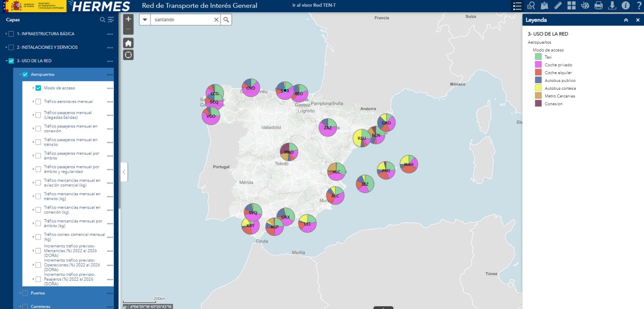Click the Coche privado magenta legend swatch
644x309 pixels.
coord(538,65)
